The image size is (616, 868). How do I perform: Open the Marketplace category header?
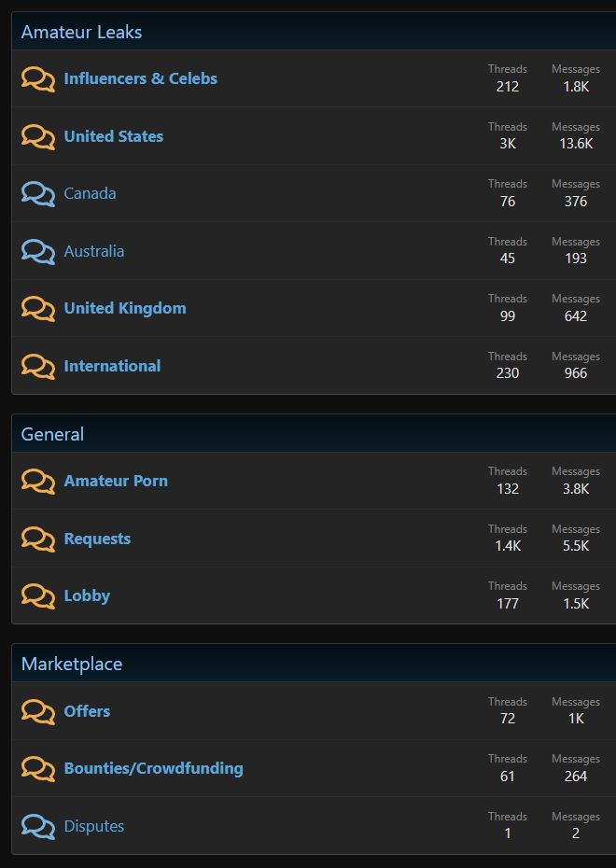72,664
